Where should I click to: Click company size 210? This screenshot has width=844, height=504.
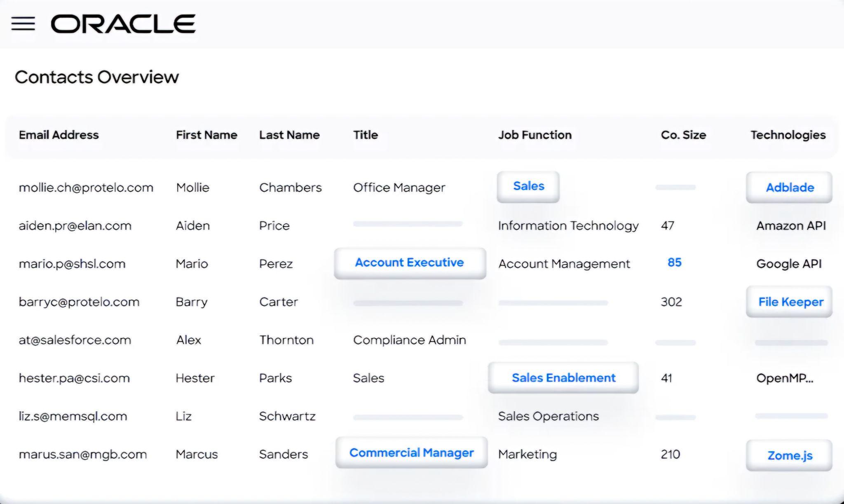pos(671,455)
